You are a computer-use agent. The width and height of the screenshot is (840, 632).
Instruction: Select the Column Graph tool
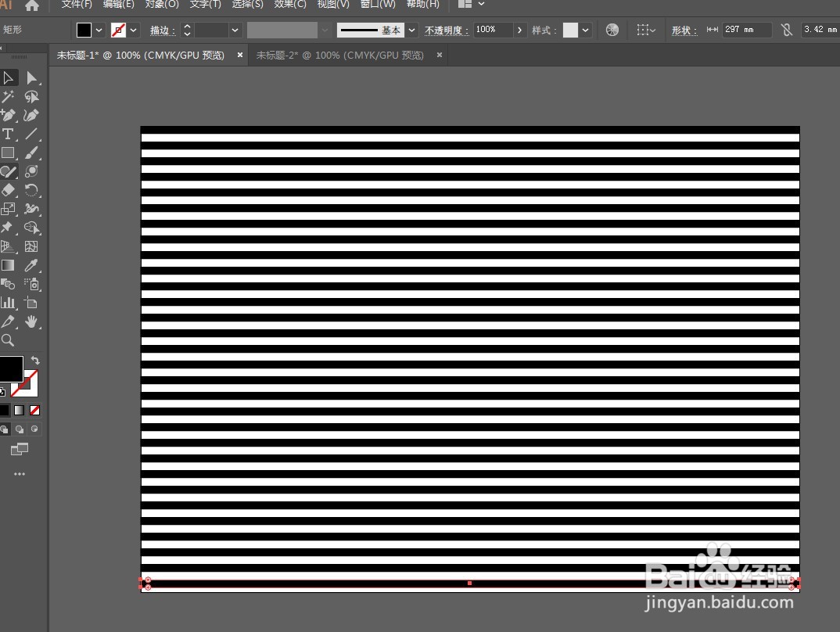(8, 303)
